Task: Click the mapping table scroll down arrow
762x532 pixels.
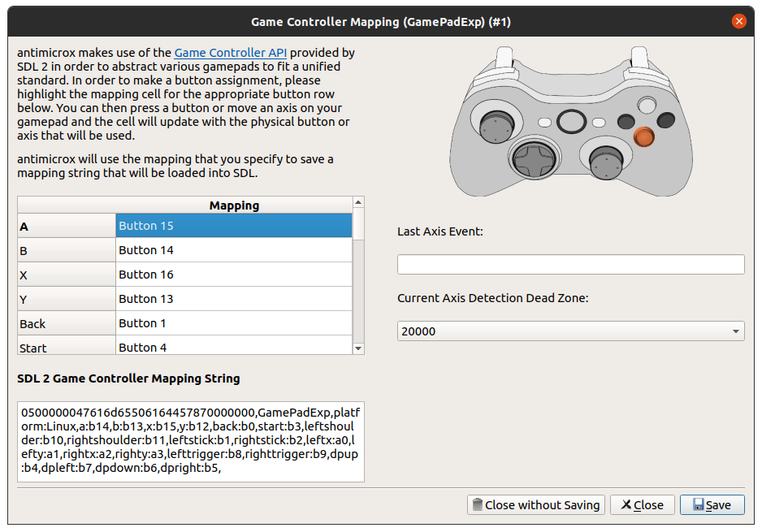Action: pyautogui.click(x=358, y=348)
